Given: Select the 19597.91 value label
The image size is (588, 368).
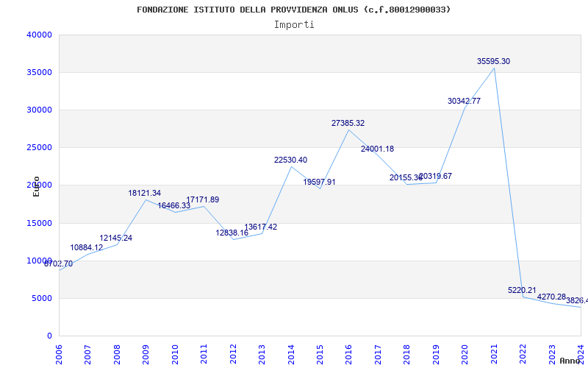Looking at the screenshot, I should [319, 182].
